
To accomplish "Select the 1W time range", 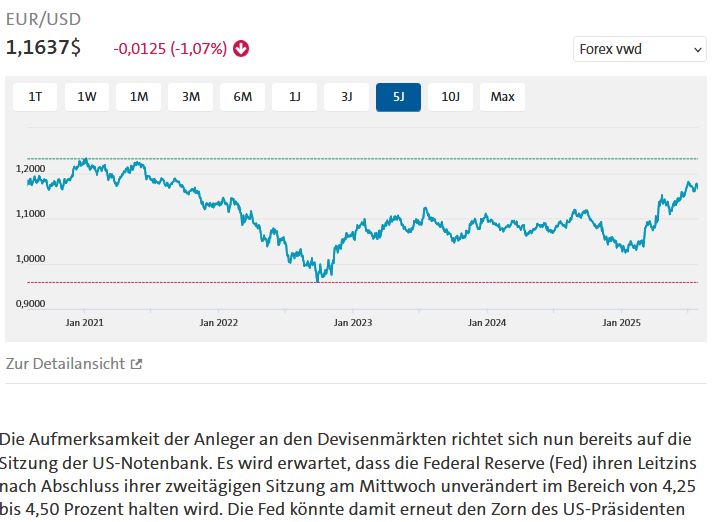I will (87, 96).
